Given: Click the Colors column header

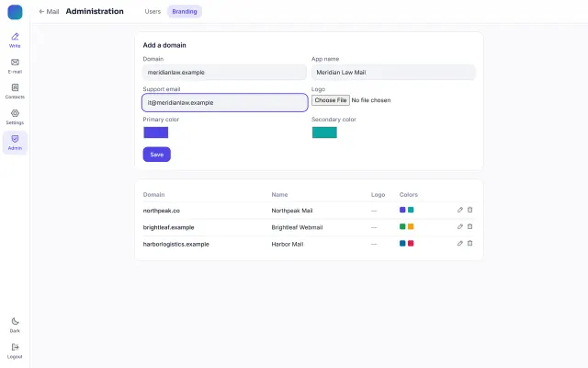Looking at the screenshot, I should coord(408,194).
